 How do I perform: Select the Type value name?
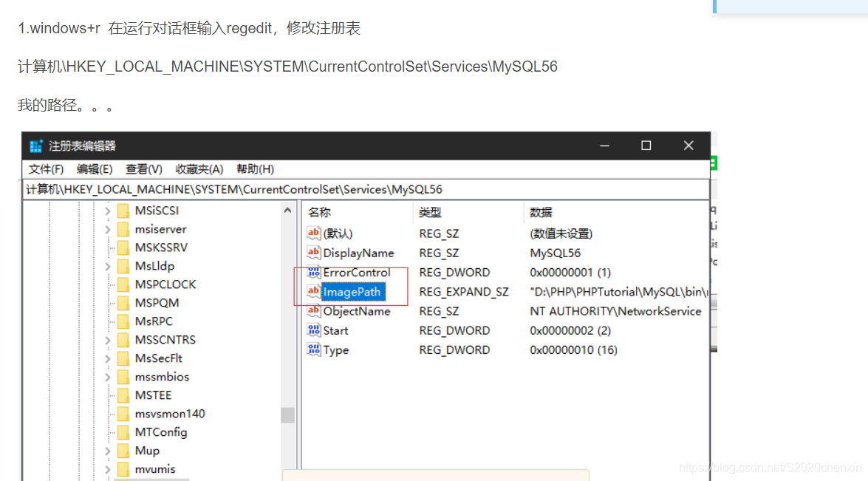(336, 349)
